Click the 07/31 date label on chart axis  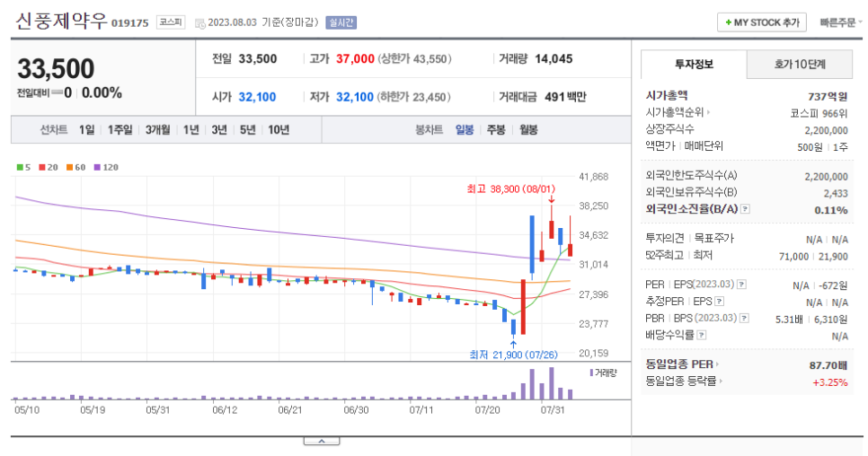pos(553,410)
